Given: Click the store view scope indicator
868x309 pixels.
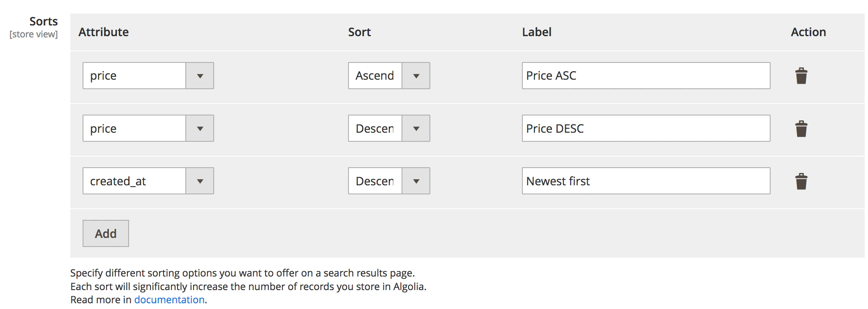Looking at the screenshot, I should [33, 35].
